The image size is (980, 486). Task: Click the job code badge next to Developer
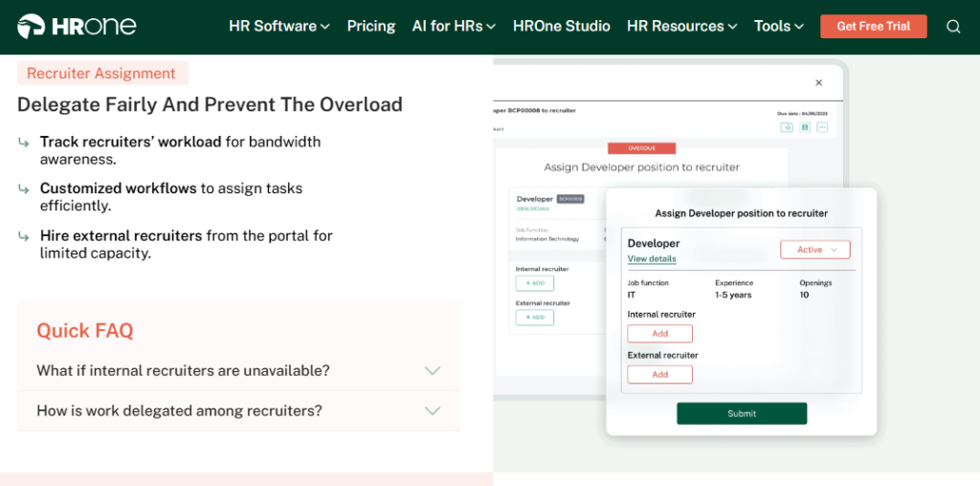pos(570,199)
